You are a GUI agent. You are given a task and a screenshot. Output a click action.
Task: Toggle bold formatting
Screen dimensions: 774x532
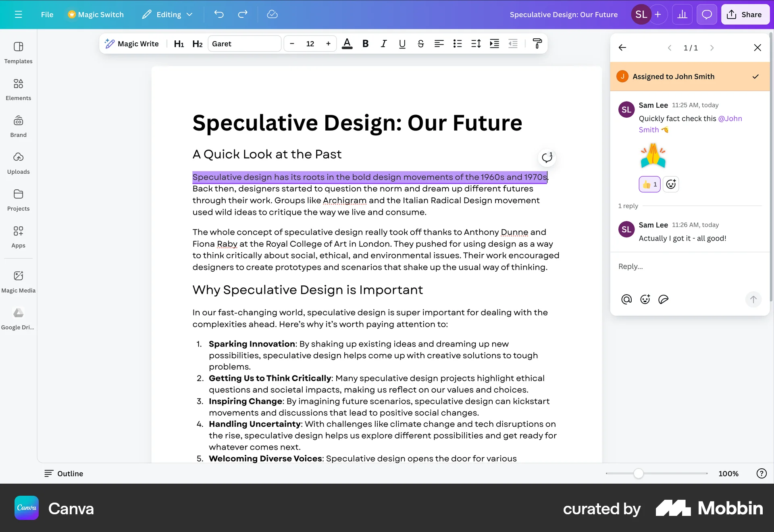tap(365, 44)
